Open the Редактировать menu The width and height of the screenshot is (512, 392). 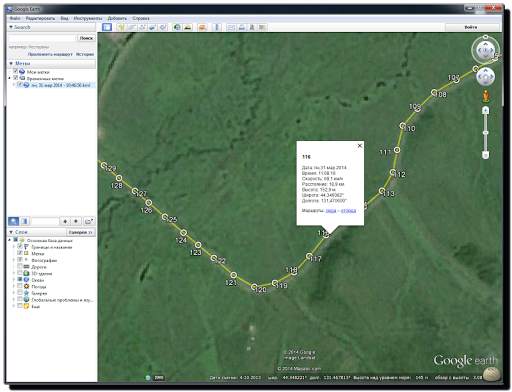[x=40, y=18]
